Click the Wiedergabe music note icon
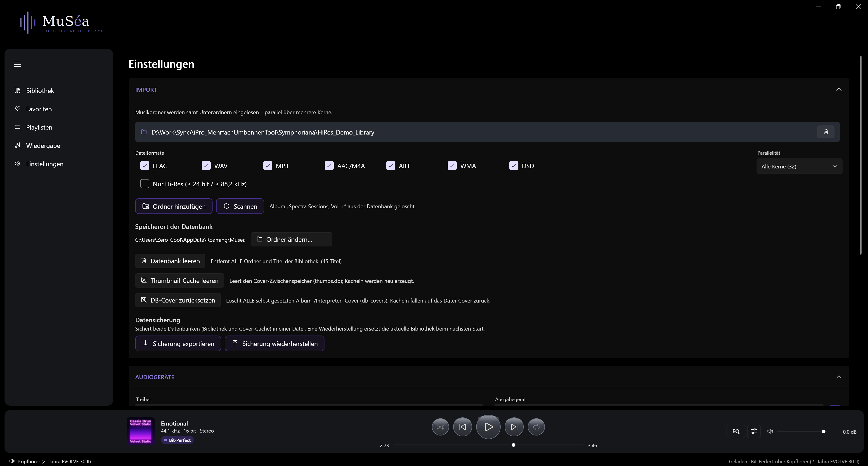 (17, 145)
